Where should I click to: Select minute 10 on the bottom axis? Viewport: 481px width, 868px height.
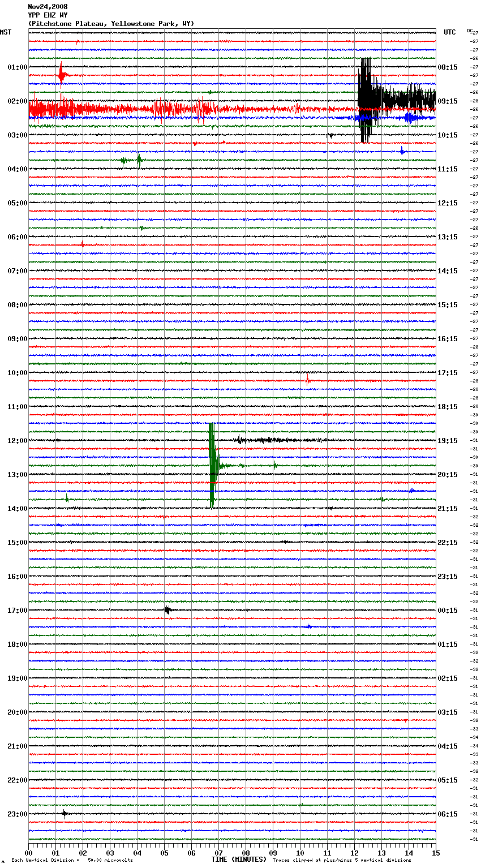(300, 853)
